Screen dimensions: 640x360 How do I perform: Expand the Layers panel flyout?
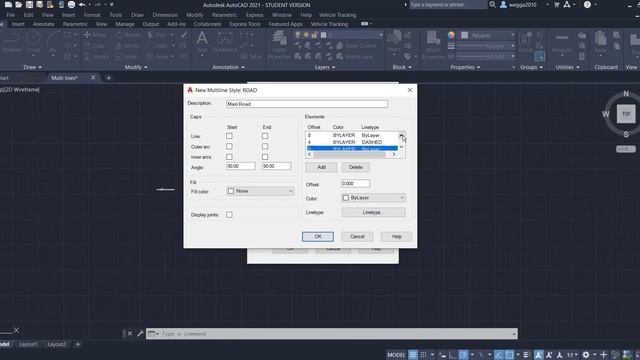click(325, 67)
